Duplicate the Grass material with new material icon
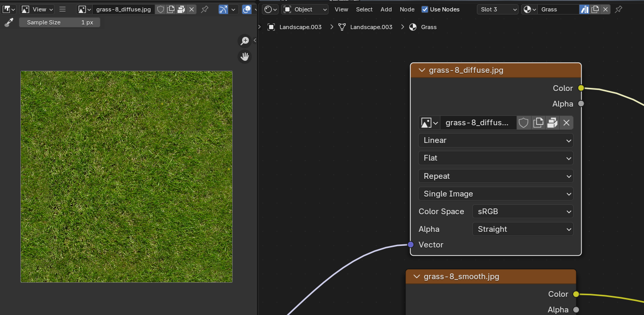Screen dimensions: 644x315 tap(595, 9)
